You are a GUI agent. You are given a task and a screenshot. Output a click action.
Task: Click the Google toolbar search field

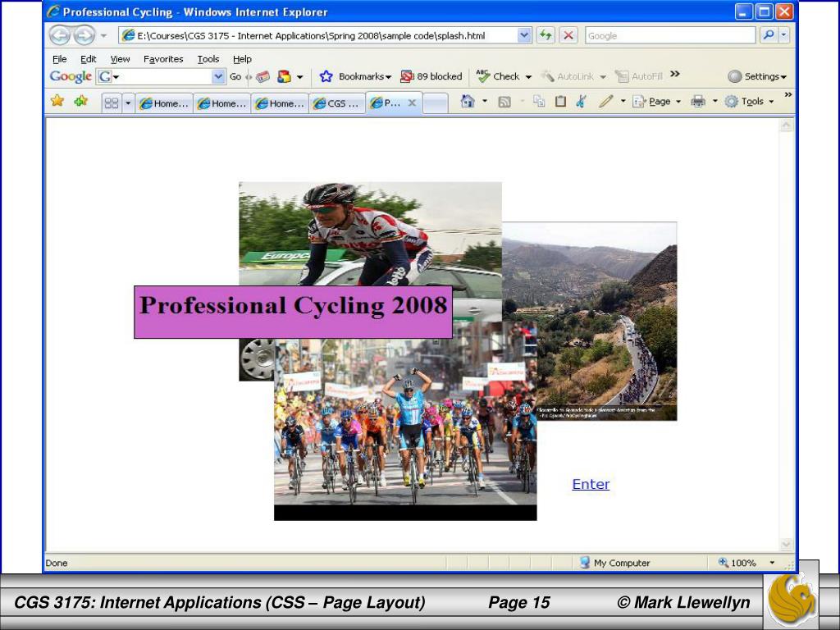[x=160, y=76]
